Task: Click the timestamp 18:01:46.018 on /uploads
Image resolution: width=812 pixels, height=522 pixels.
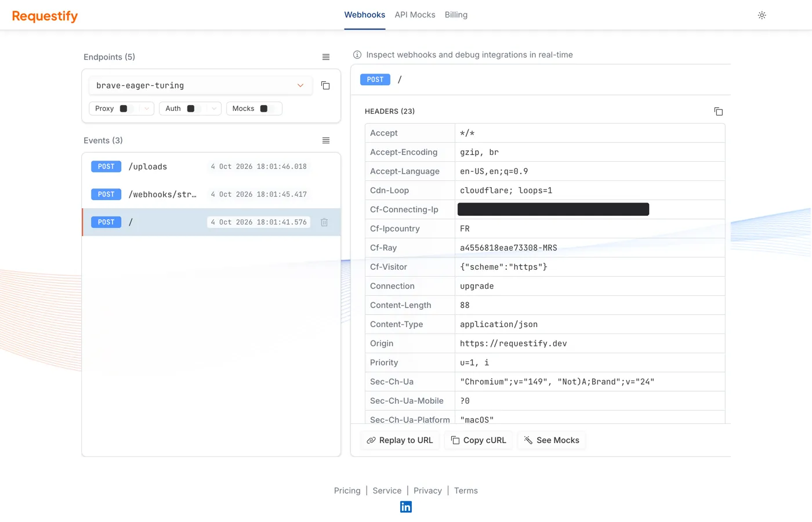Action: (x=259, y=166)
